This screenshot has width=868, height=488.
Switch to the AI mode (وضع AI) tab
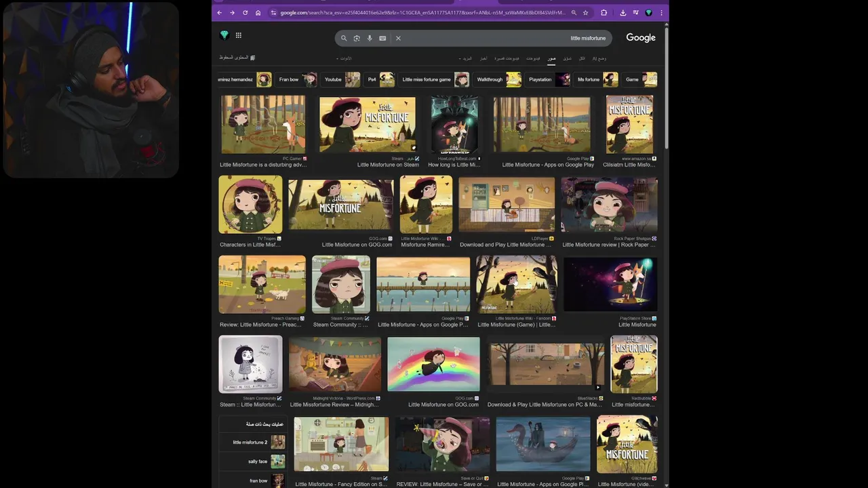(x=599, y=59)
